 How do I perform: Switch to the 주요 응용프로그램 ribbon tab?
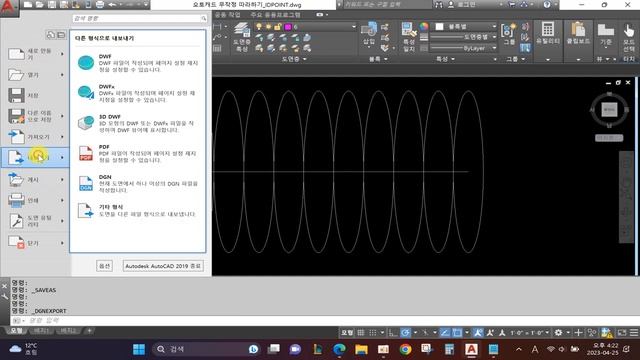276,15
